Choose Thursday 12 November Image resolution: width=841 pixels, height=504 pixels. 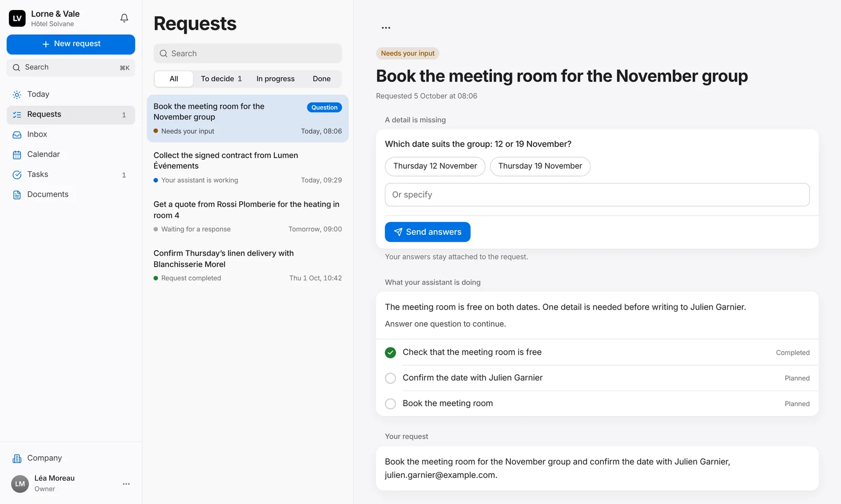pos(435,166)
